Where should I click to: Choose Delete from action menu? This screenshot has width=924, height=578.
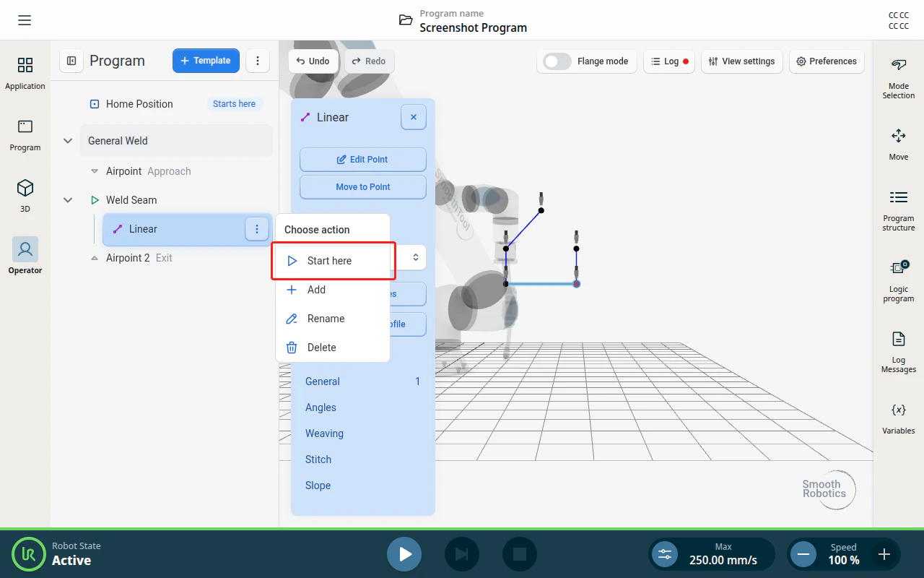333,348
